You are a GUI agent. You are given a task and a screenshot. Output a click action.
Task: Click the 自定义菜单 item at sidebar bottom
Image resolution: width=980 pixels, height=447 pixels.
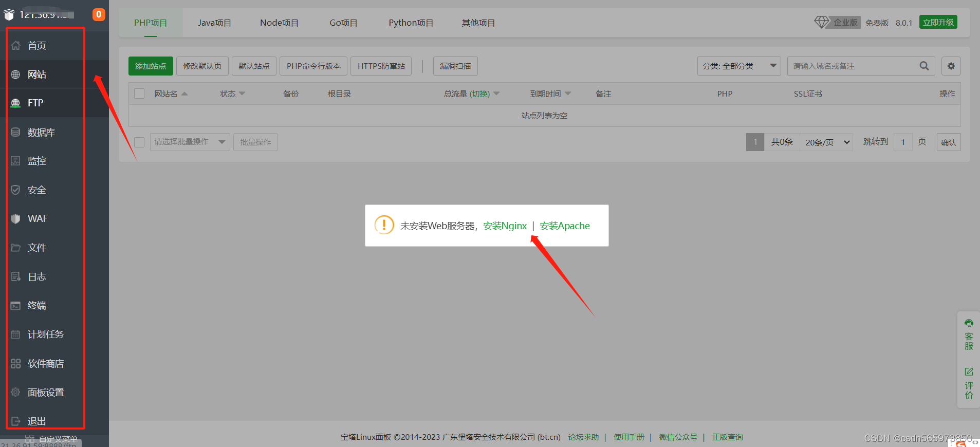point(51,439)
